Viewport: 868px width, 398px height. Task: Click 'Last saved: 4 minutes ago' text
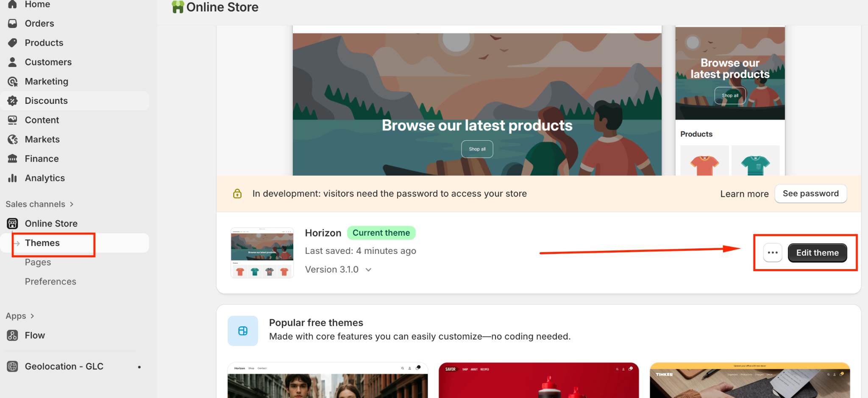pyautogui.click(x=361, y=251)
